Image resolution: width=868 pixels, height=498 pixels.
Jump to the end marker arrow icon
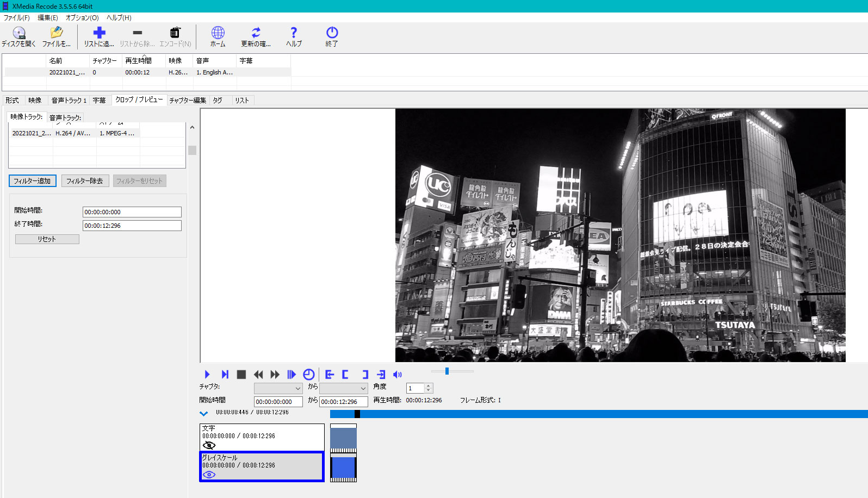pyautogui.click(x=381, y=374)
